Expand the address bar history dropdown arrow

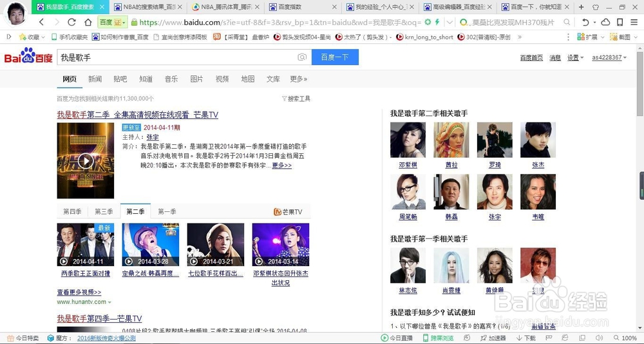tap(450, 22)
